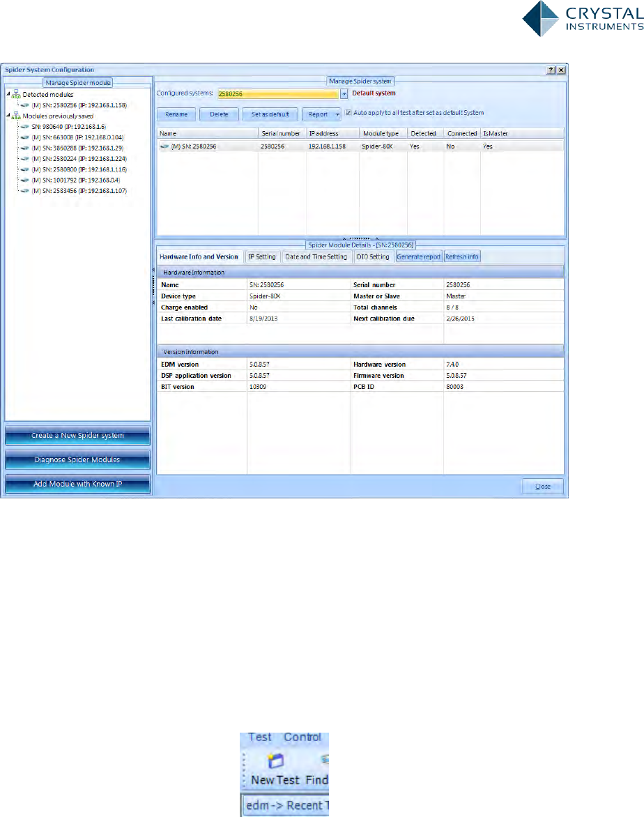Click the Configured systems combo field
Viewport: 644px width, 817px height.
coord(278,94)
